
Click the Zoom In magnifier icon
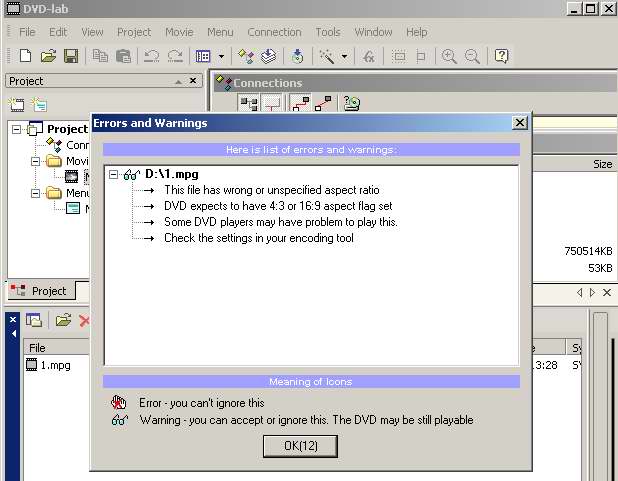tap(449, 56)
